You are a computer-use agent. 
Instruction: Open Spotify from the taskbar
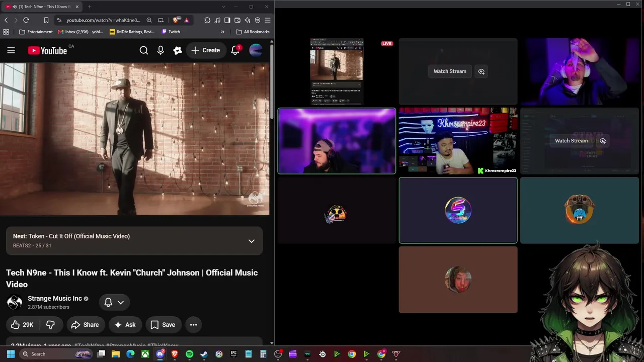coord(189,354)
